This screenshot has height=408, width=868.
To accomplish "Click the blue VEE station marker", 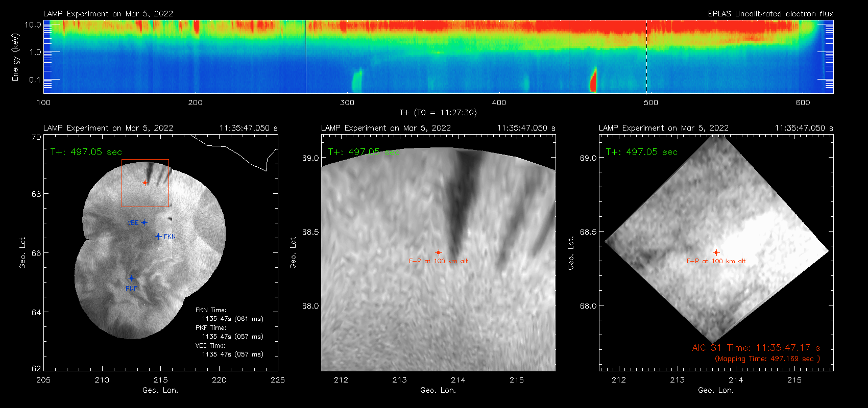I will pyautogui.click(x=144, y=222).
